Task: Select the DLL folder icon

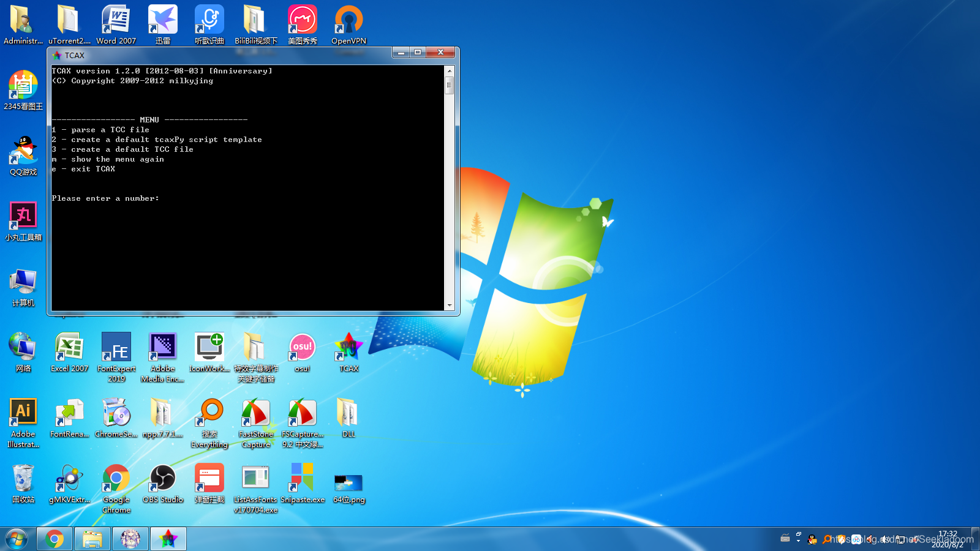Action: point(349,418)
